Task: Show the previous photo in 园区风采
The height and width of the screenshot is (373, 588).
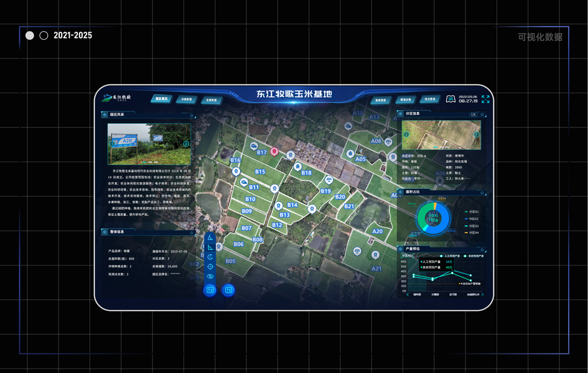Action: click(112, 144)
